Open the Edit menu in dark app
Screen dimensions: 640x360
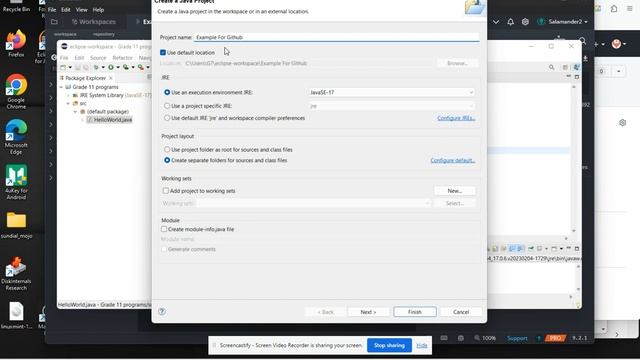[x=65, y=9]
